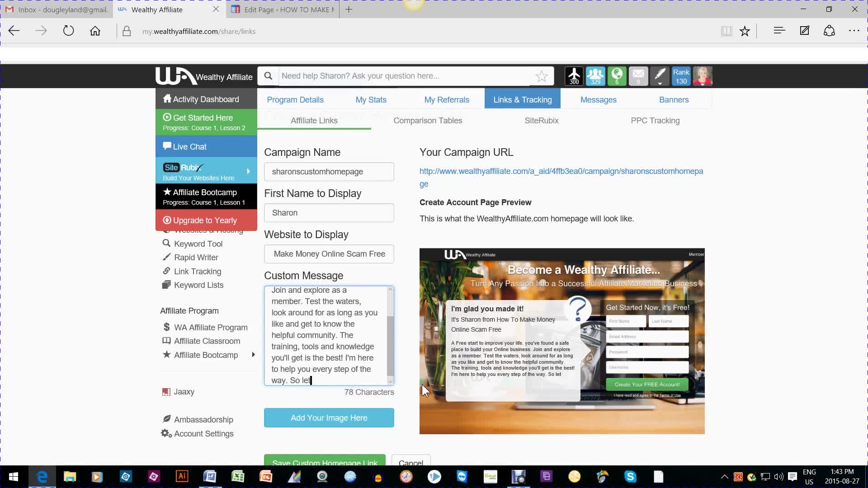Open File Explorer from taskbar
The image size is (868, 488).
[70, 476]
